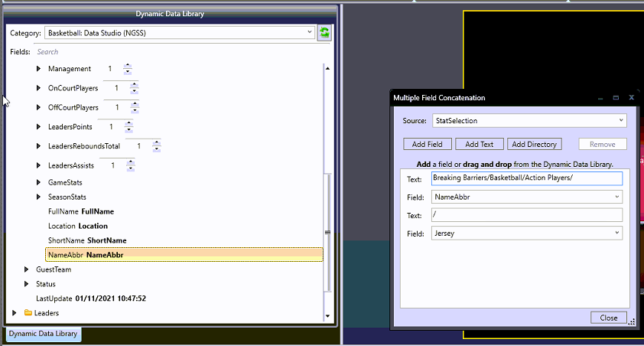Decrease the OnCourtPlayers count with down arrow
Screen dimensions: 644x346
[x=134, y=92]
